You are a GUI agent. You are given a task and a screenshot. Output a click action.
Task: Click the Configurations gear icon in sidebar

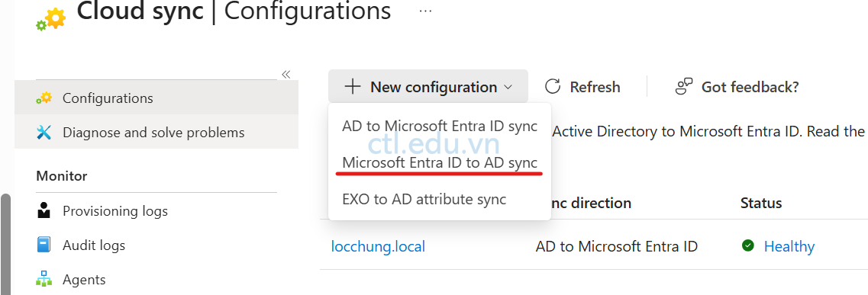point(44,98)
